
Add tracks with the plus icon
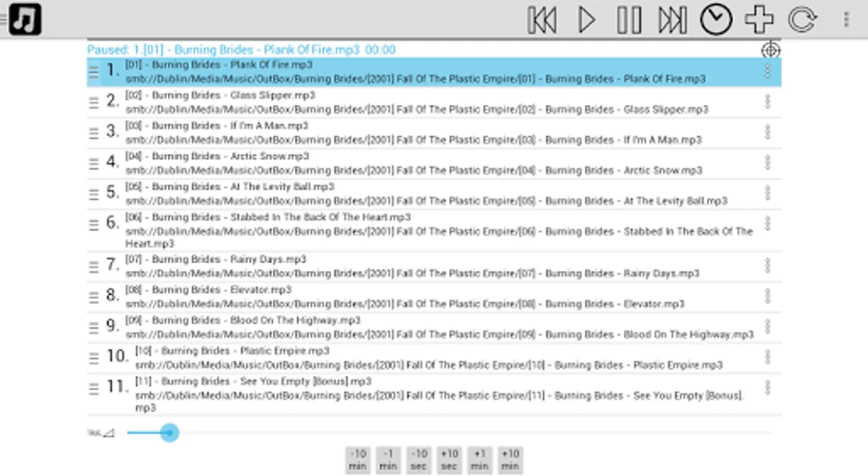click(759, 20)
